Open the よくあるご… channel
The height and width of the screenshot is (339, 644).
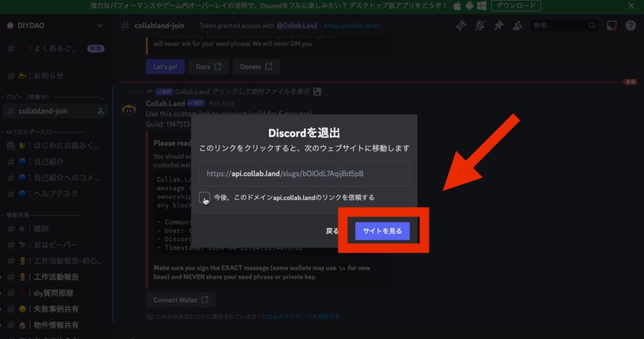point(55,48)
